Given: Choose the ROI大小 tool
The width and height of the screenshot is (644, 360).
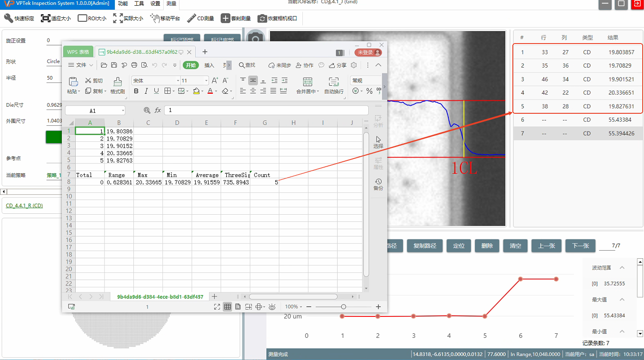Looking at the screenshot, I should pos(92,18).
